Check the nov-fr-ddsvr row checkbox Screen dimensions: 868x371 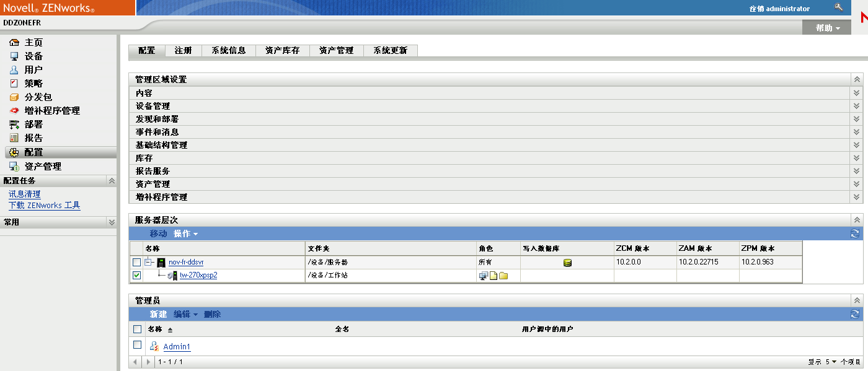136,263
